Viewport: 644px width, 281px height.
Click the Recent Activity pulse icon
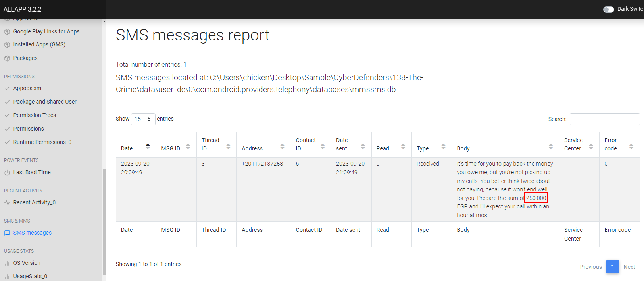[7, 203]
